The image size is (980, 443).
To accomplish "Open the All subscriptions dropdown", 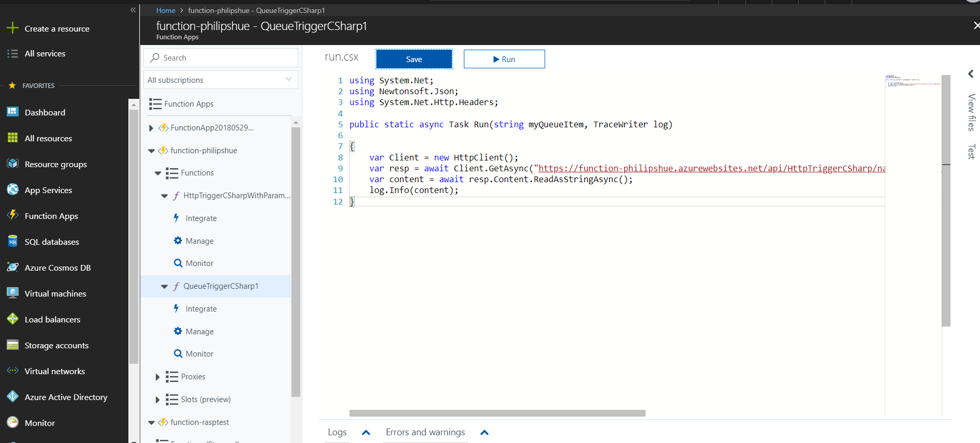I will 221,80.
